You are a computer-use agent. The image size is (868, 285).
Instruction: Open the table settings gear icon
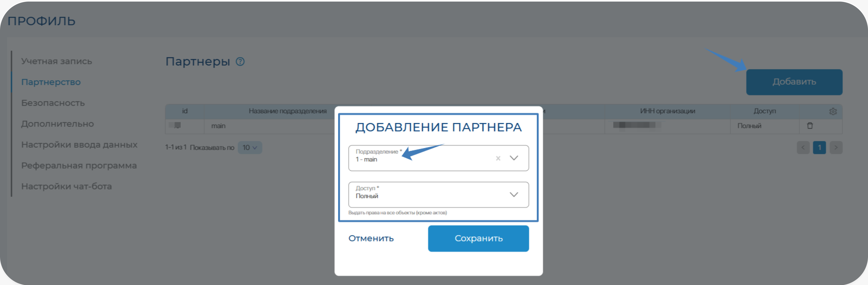pos(833,111)
